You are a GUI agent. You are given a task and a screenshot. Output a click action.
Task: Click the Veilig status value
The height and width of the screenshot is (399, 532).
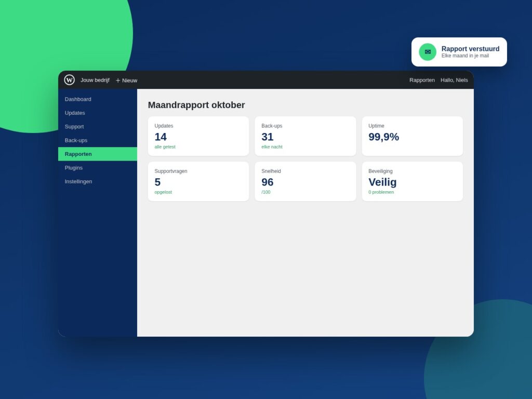click(382, 182)
